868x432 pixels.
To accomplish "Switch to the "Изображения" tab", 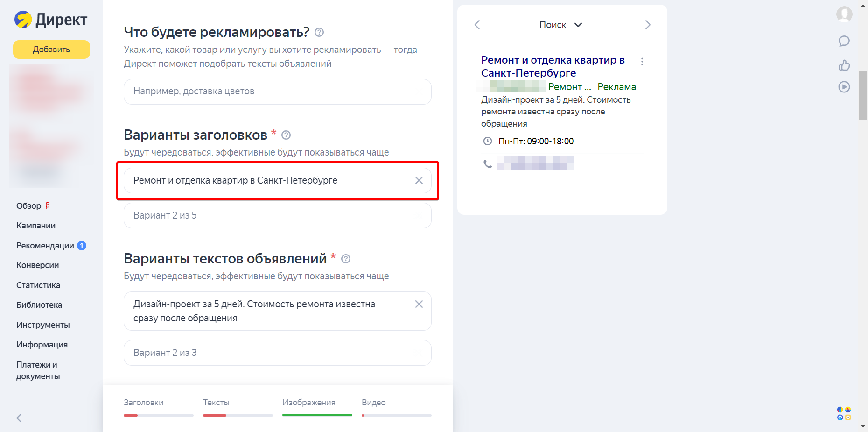I will (308, 402).
